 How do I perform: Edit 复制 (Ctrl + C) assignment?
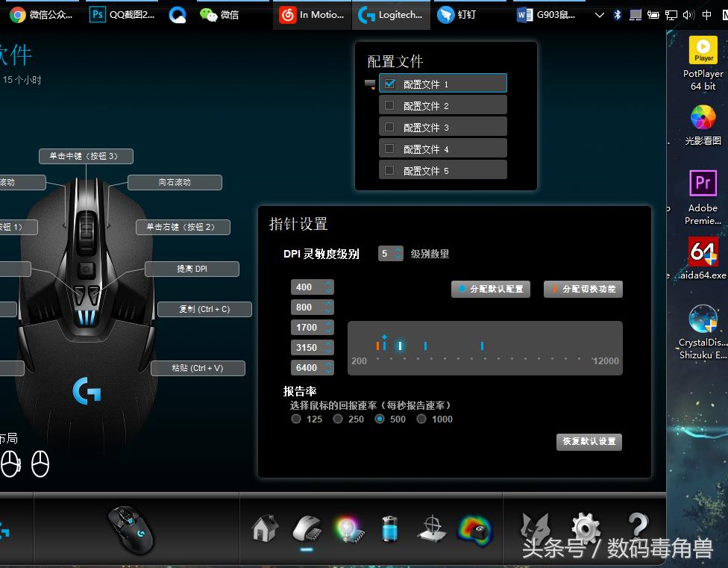point(204,309)
